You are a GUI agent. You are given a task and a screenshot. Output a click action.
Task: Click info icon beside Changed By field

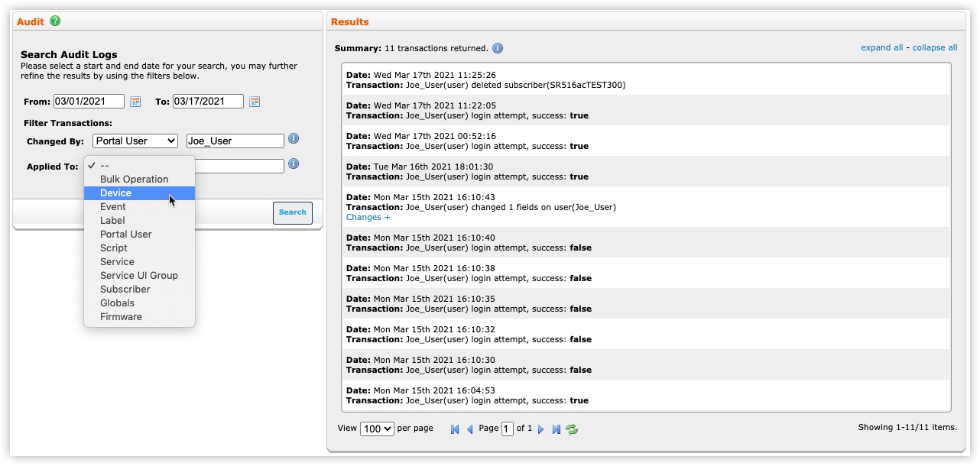(x=294, y=139)
